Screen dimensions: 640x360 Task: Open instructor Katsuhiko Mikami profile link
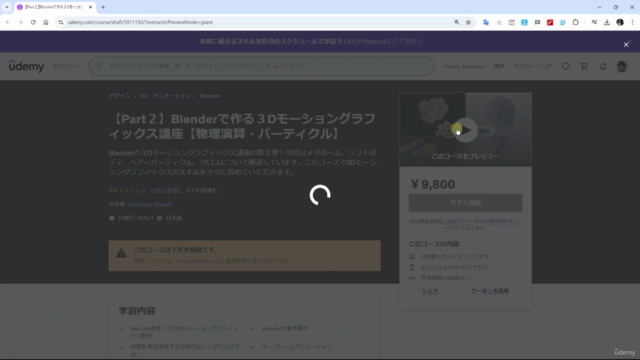tap(149, 204)
